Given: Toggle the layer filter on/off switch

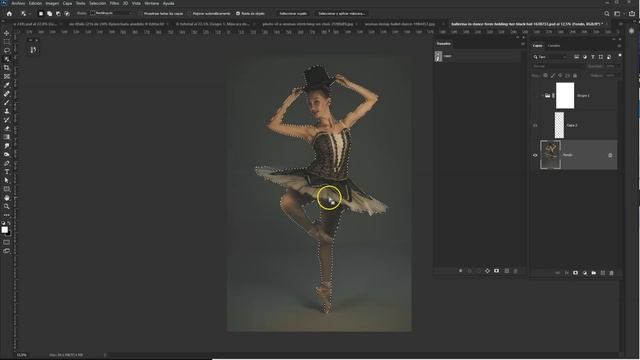Looking at the screenshot, I should click(620, 56).
